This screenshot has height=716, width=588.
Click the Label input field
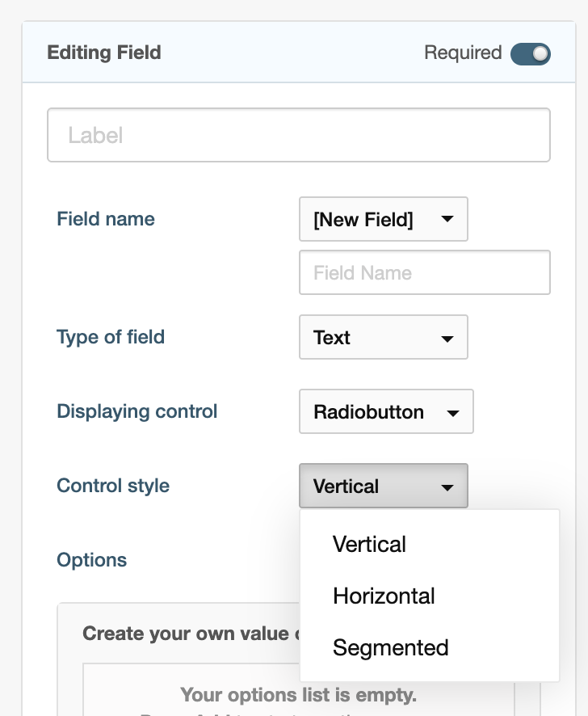click(x=299, y=135)
